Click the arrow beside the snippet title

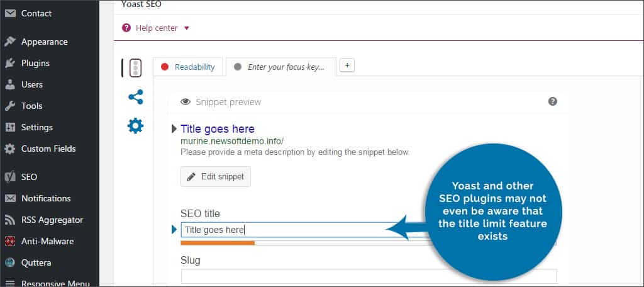coord(174,129)
